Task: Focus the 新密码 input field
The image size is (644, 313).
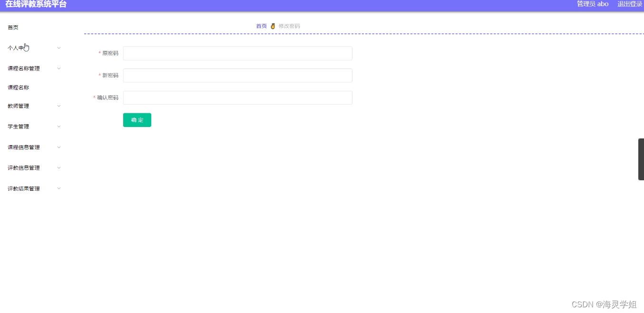Action: 237,75
